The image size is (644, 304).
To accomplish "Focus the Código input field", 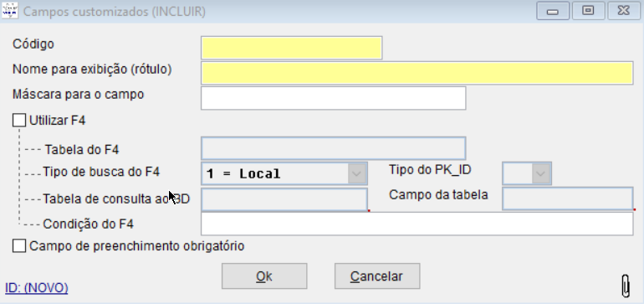I will click(292, 48).
